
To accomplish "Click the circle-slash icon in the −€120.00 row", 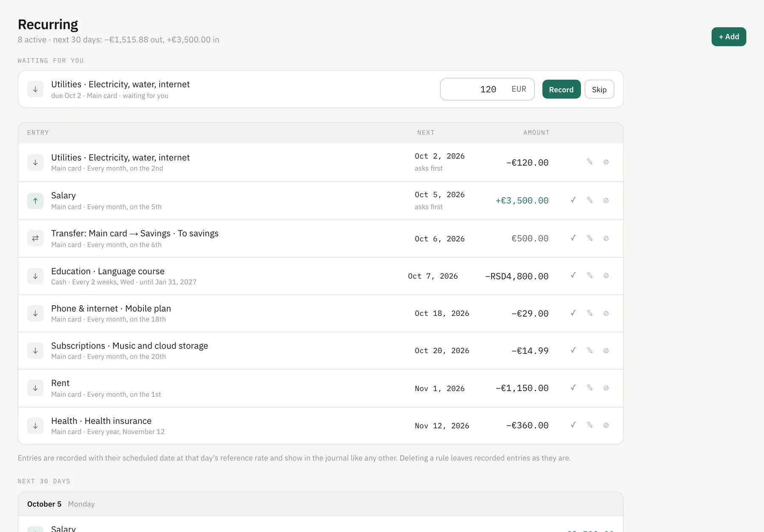I will pos(606,162).
